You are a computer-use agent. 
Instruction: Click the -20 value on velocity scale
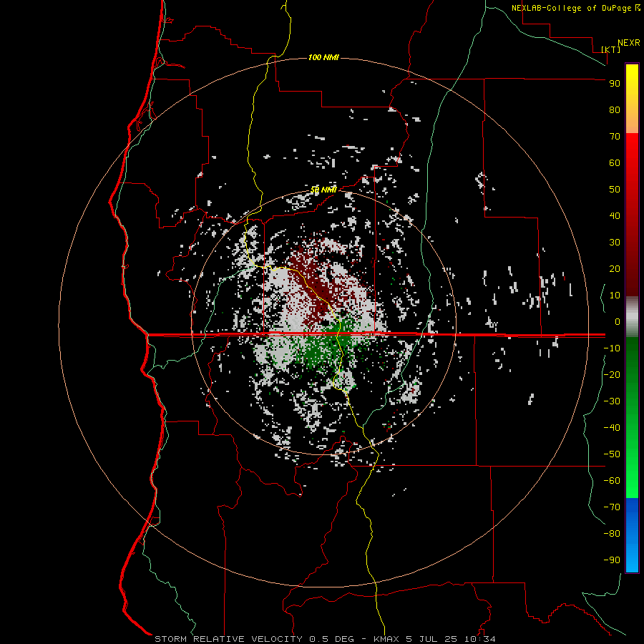coord(612,374)
